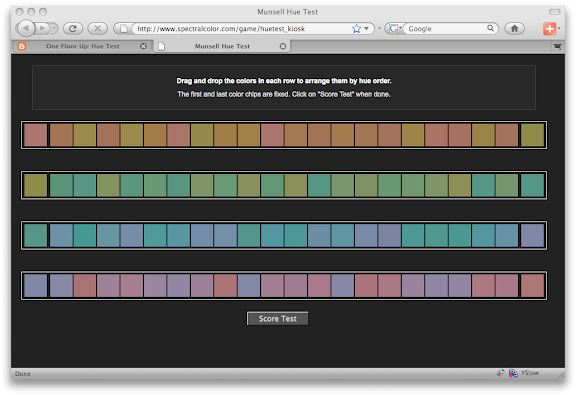Click into the Google search field
This screenshot has height=395, width=576.
446,28
